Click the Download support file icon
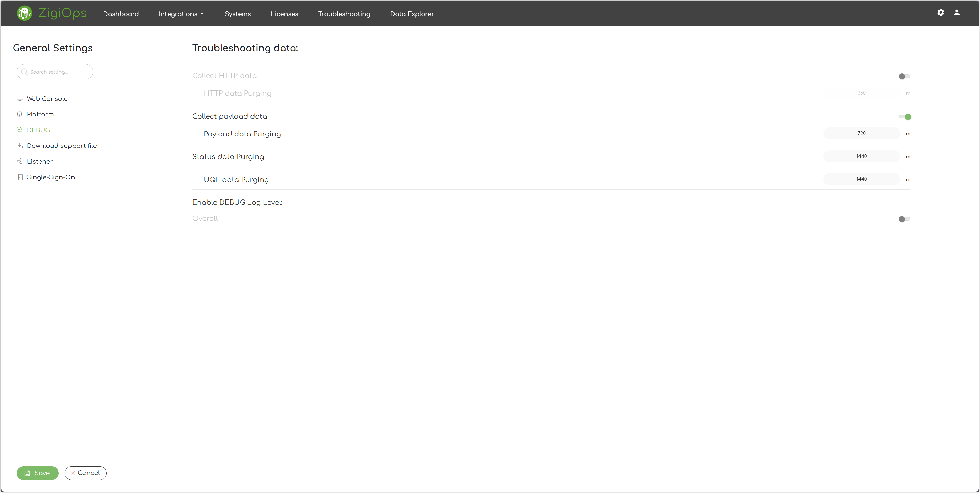The height and width of the screenshot is (493, 980). point(20,145)
